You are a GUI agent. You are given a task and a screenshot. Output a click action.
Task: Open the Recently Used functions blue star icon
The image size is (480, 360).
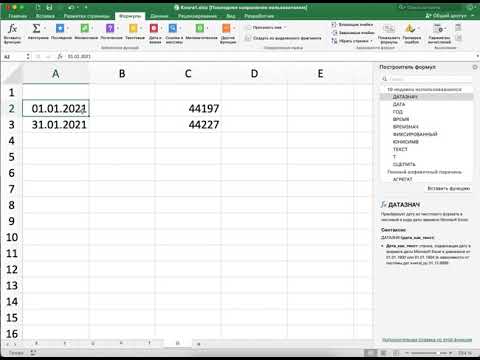point(60,29)
